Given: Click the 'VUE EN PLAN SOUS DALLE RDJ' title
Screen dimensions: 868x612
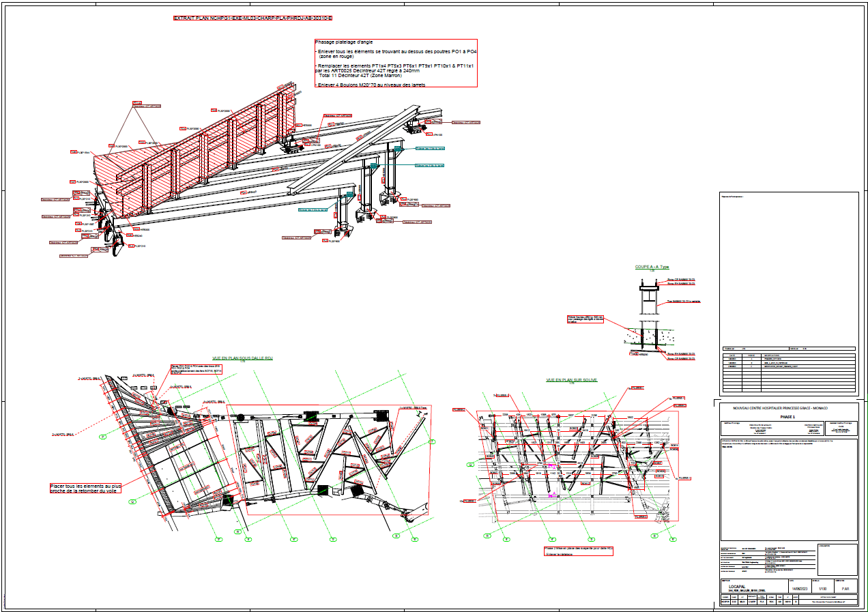Looking at the screenshot, I should (x=242, y=358).
